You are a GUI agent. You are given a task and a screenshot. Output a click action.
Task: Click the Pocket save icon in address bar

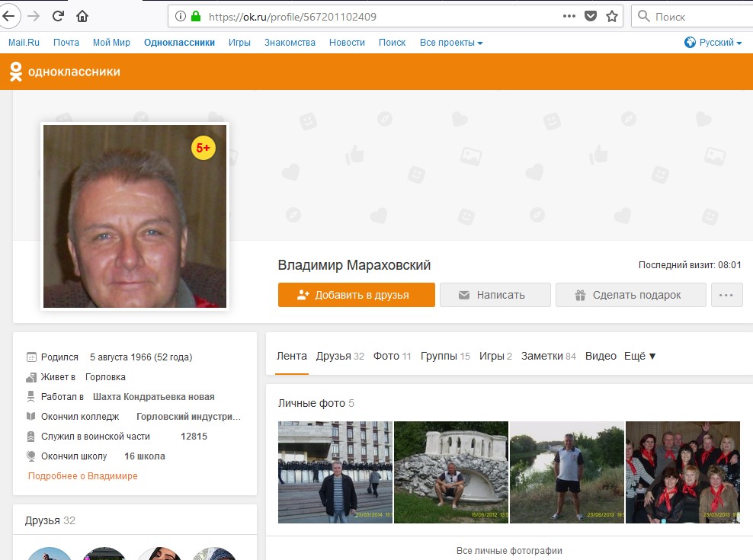pos(590,16)
